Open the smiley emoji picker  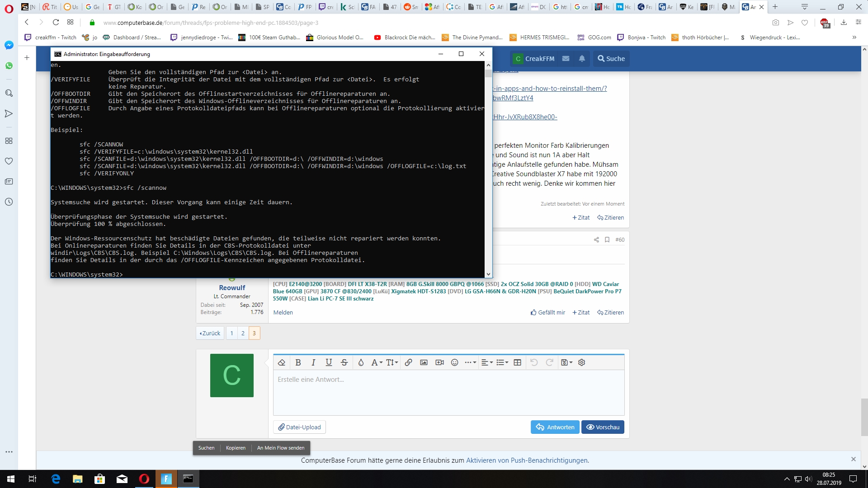click(x=455, y=362)
